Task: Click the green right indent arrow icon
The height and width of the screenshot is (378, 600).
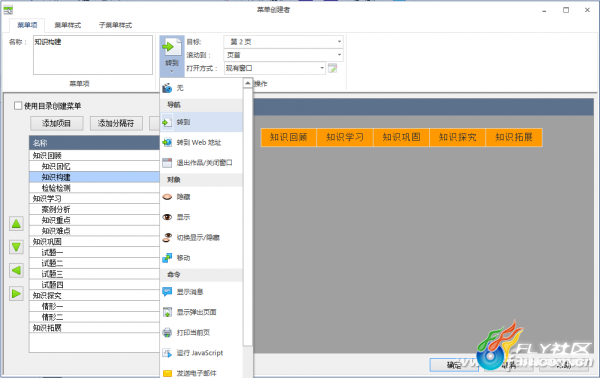Action: pos(16,294)
